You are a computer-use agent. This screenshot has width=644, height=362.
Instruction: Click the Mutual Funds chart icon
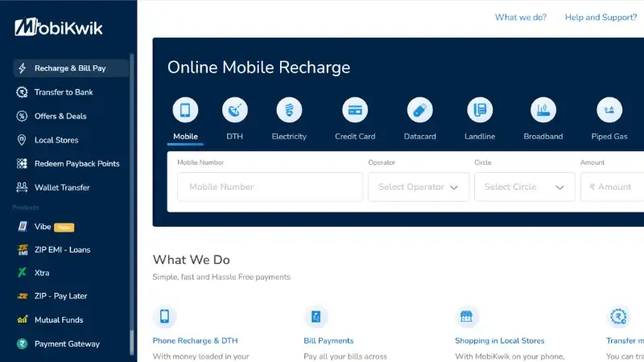pyautogui.click(x=23, y=319)
